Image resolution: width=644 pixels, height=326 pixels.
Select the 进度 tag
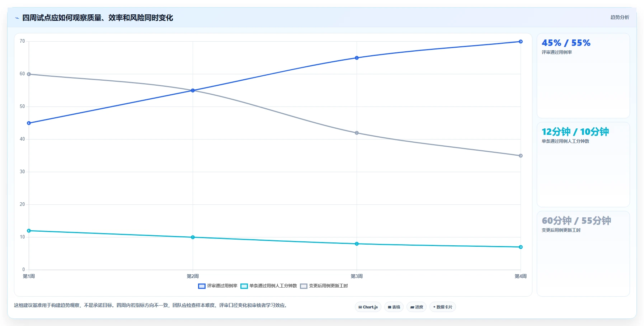[x=417, y=307]
